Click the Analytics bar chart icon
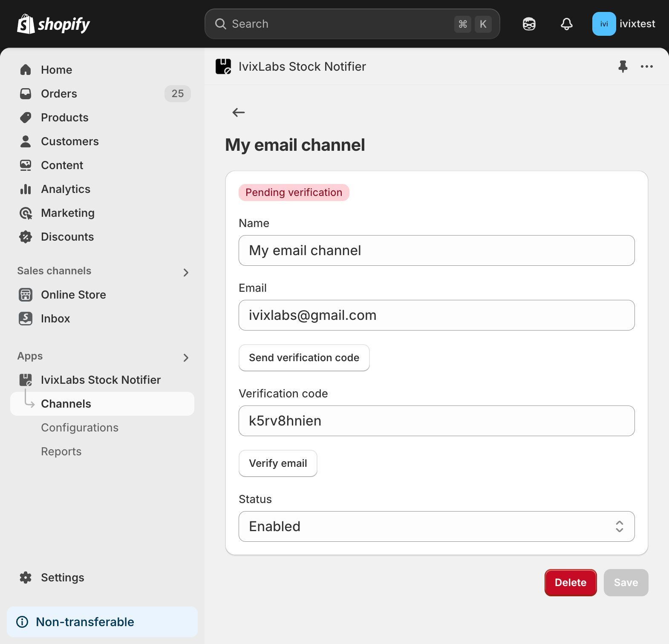 (x=26, y=189)
